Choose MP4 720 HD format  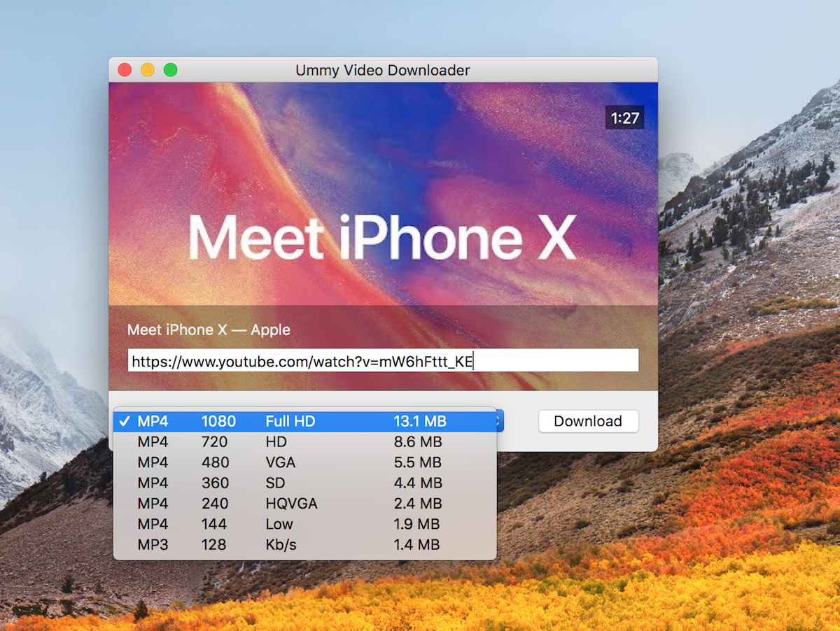(x=304, y=442)
